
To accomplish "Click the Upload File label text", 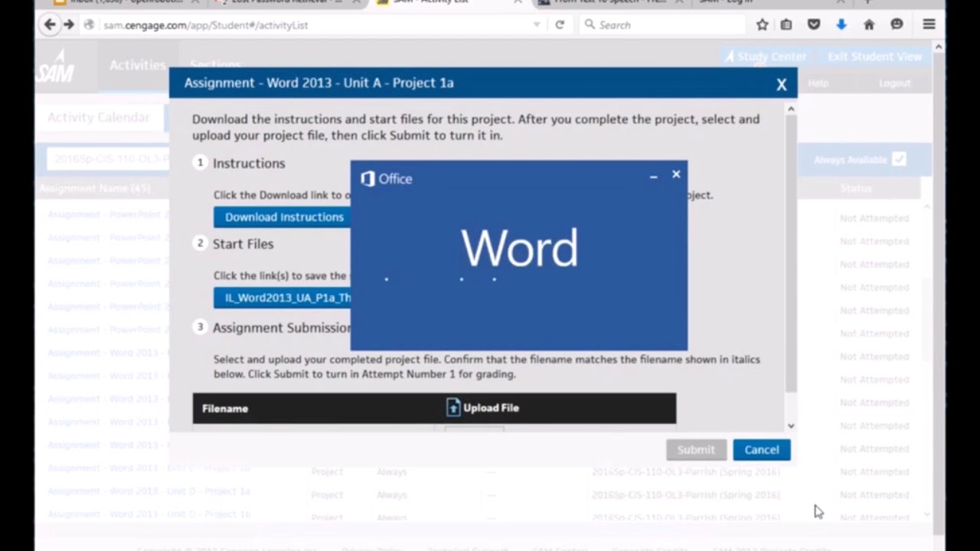I will pyautogui.click(x=491, y=408).
